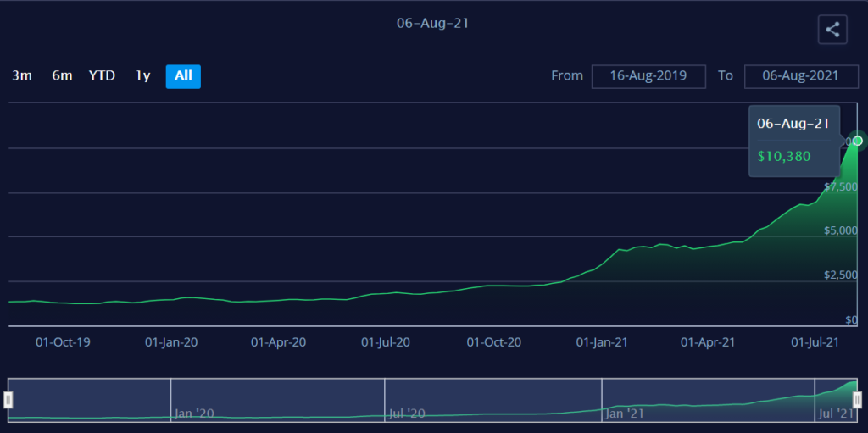Open the From date field 16-Aug-2019
Screen dimensions: 868x433
648,76
